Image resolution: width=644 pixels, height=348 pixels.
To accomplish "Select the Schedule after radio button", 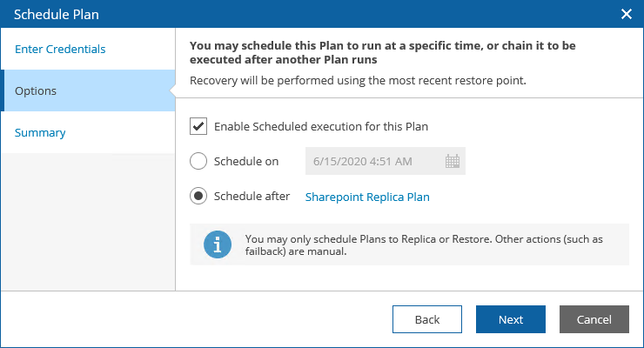I will click(198, 197).
